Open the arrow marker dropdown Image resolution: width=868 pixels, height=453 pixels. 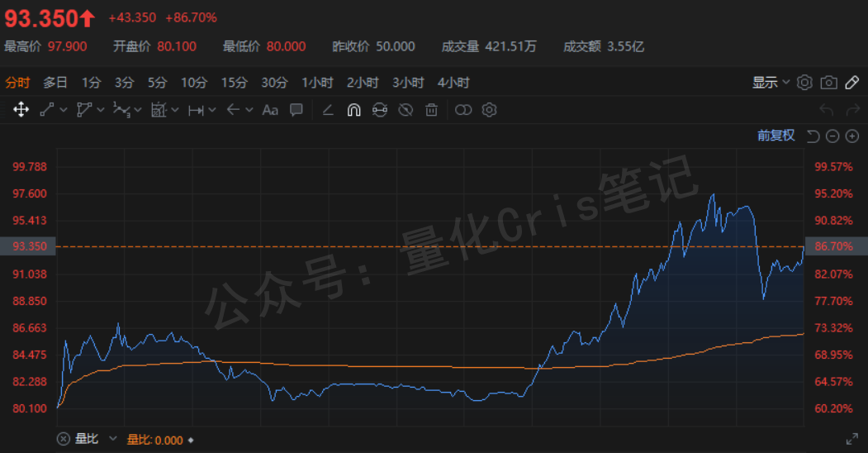249,110
